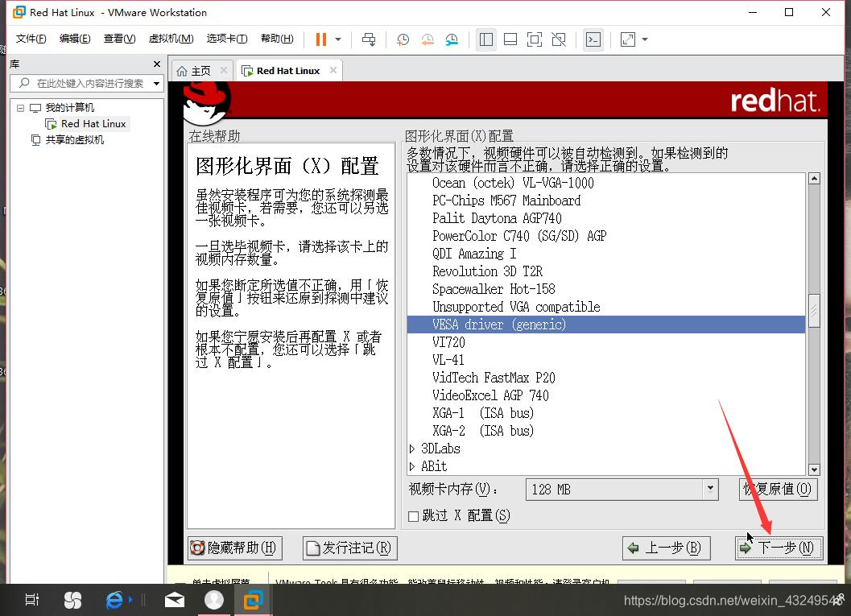Click the 下一步(N) next button
The image size is (851, 616).
click(779, 548)
